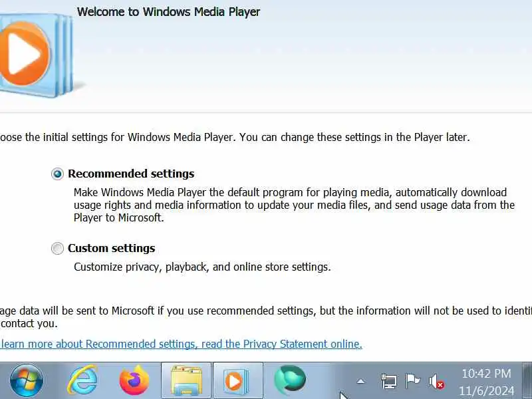Open the Action Center flag icon
The width and height of the screenshot is (532, 399).
pyautogui.click(x=412, y=380)
